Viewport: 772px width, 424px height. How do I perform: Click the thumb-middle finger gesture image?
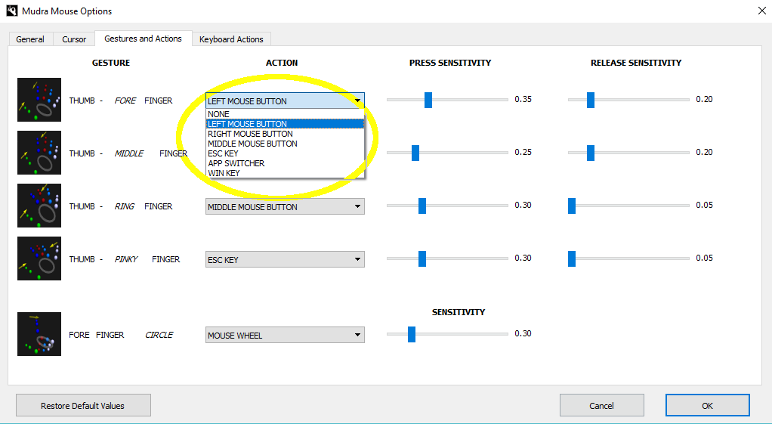pos(39,153)
